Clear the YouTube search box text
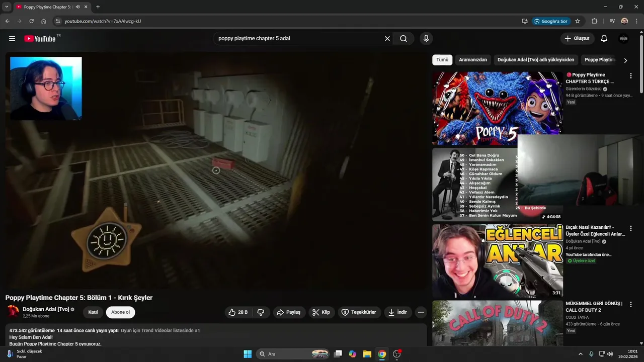This screenshot has width=644, height=362. (387, 39)
